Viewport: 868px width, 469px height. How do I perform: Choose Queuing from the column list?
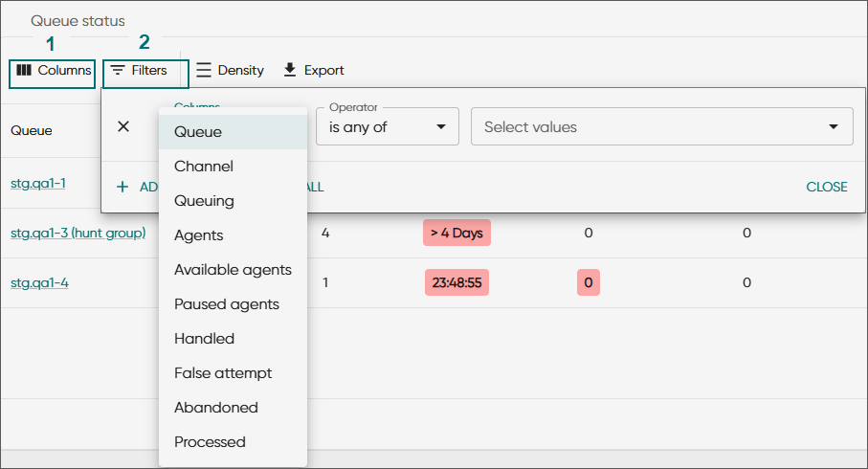coord(234,200)
